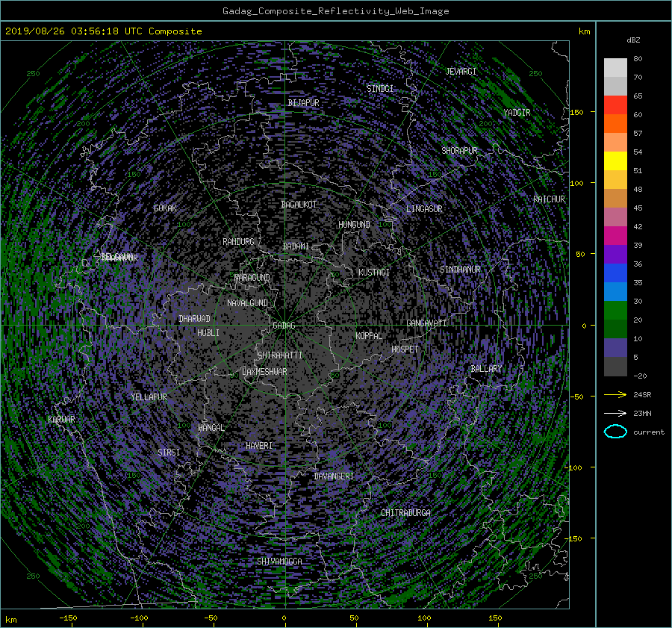The image size is (672, 628).
Task: Click the green 30 dBZ legend swatch
Action: (x=615, y=310)
